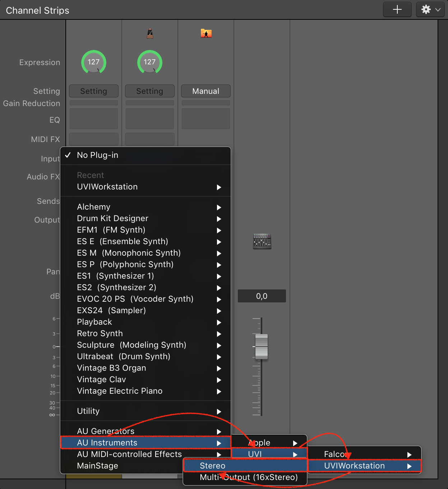Select the EXS24 (Sampler) entry
The width and height of the screenshot is (448, 489).
pos(146,310)
